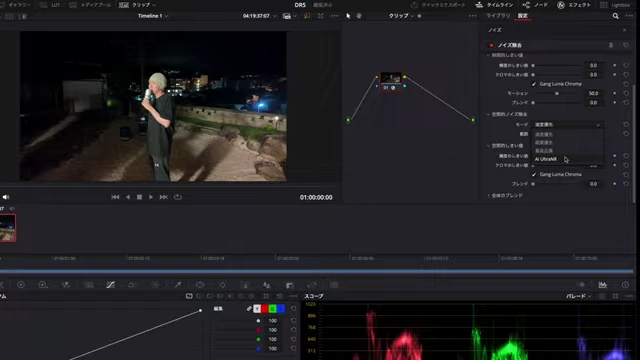Delete the ノイズ除去 effect with trash icon

point(611,45)
